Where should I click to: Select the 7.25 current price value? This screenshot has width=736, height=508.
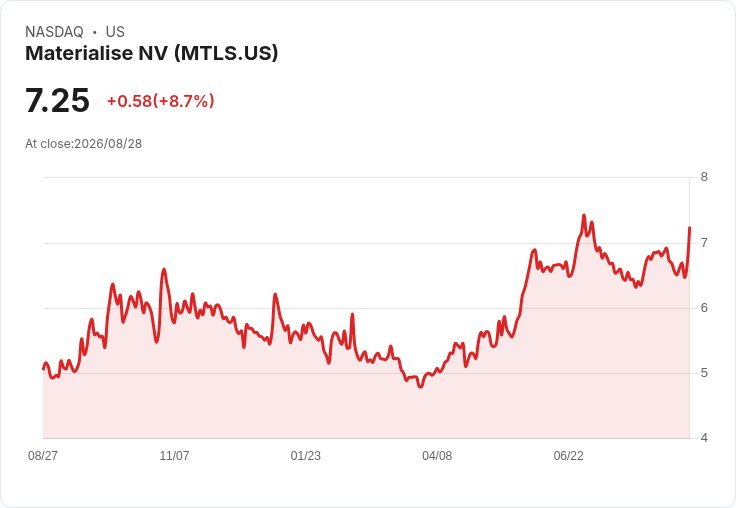coord(57,100)
